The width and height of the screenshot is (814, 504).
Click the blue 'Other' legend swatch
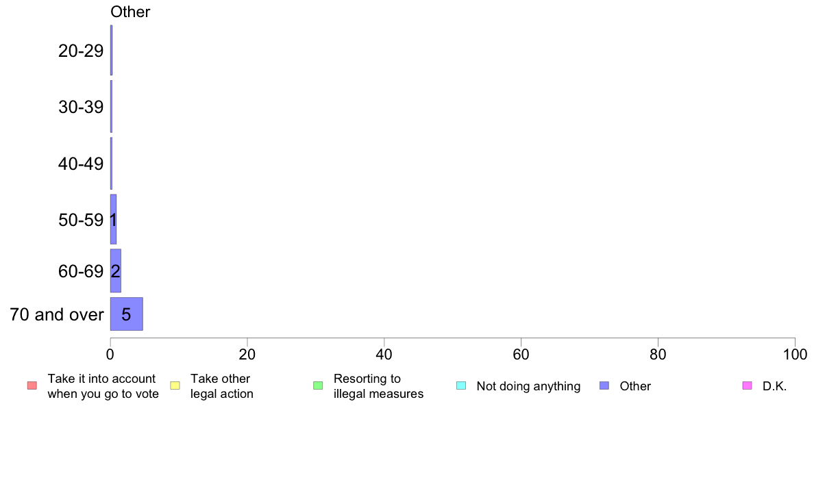[x=604, y=386]
